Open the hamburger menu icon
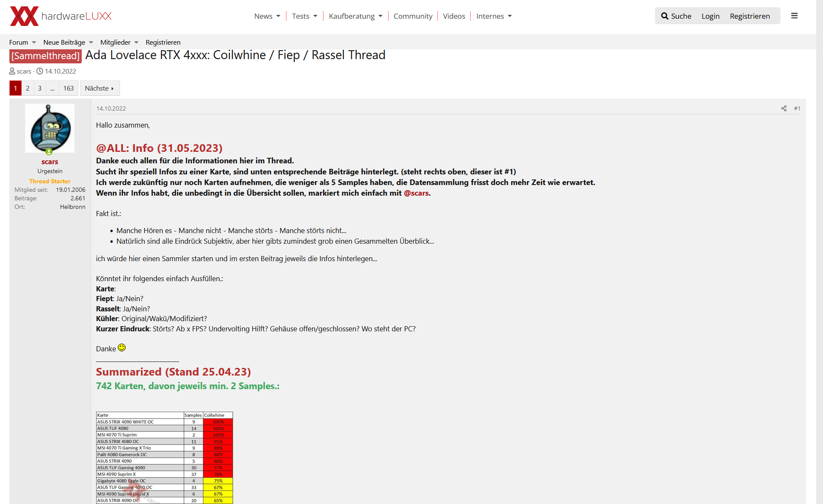This screenshot has height=504, width=823. click(794, 16)
